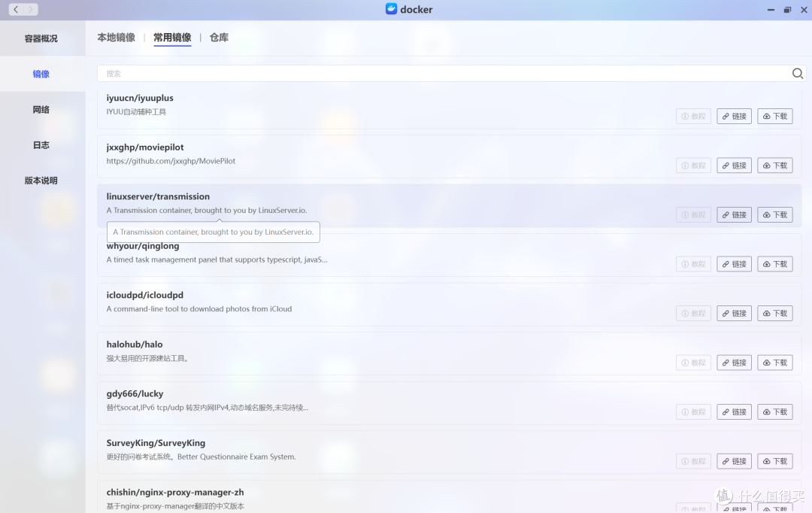
Task: Open tutorial for iyuucn/iyuuplus
Action: click(693, 116)
